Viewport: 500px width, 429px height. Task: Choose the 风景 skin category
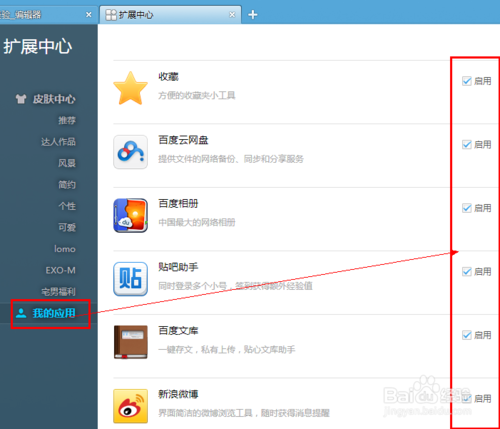[67, 163]
